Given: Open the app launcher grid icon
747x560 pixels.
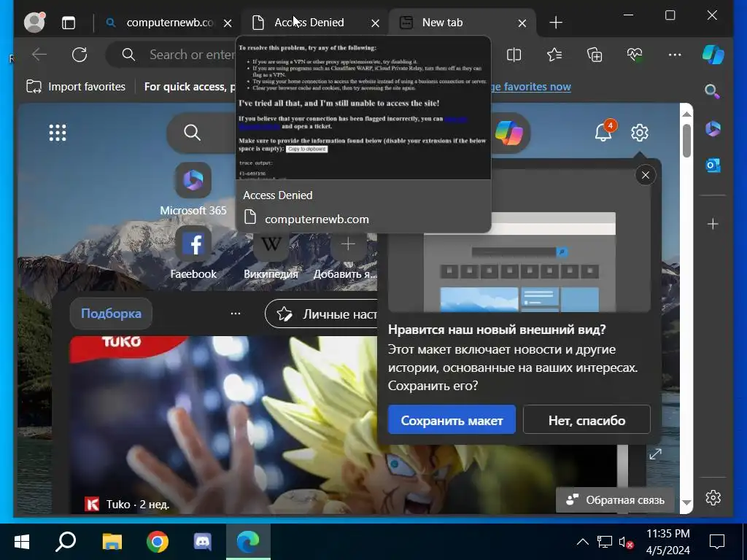Looking at the screenshot, I should 58,133.
